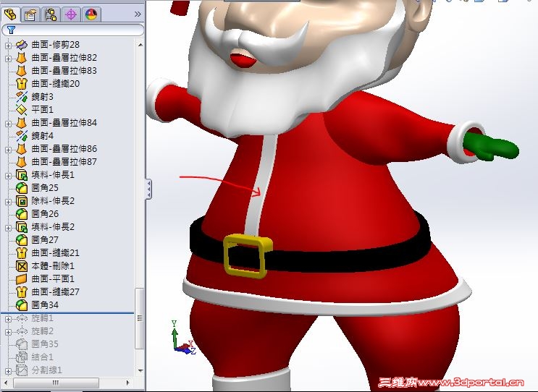The height and width of the screenshot is (392, 538).
Task: Expand the 曲面-修剪28 feature node
Action: (x=8, y=46)
